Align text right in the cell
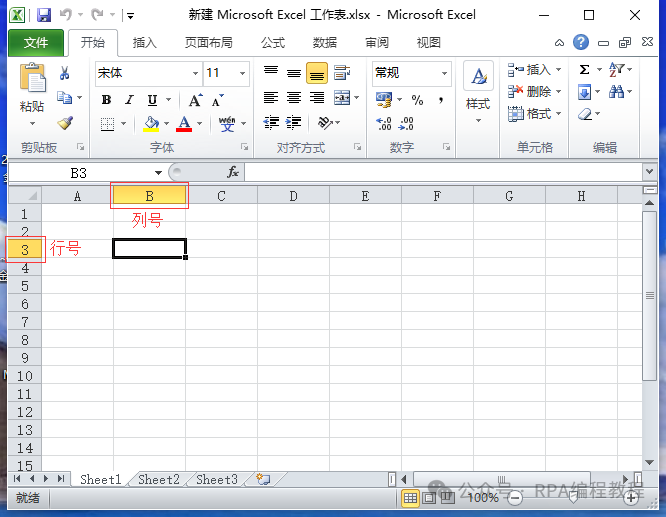Image resolution: width=666 pixels, height=517 pixels. coord(317,98)
